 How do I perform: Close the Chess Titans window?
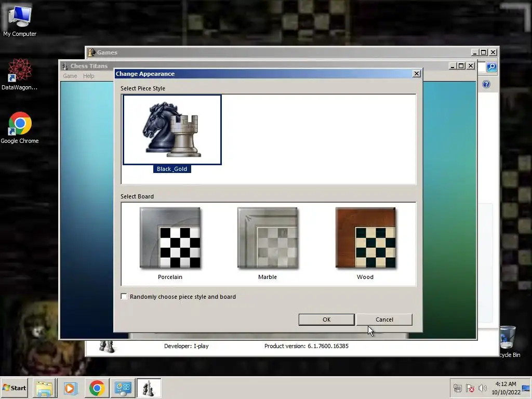tap(471, 66)
